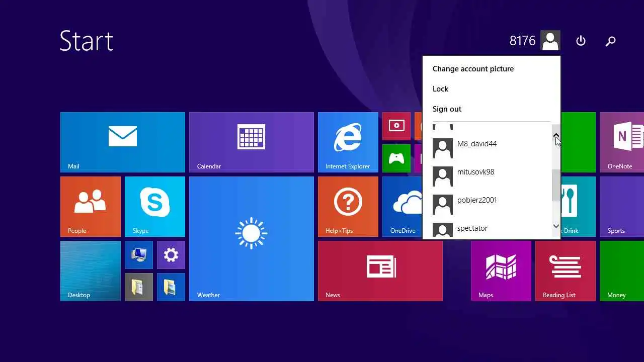The width and height of the screenshot is (644, 362).
Task: Open the Weather tile
Action: point(252,239)
